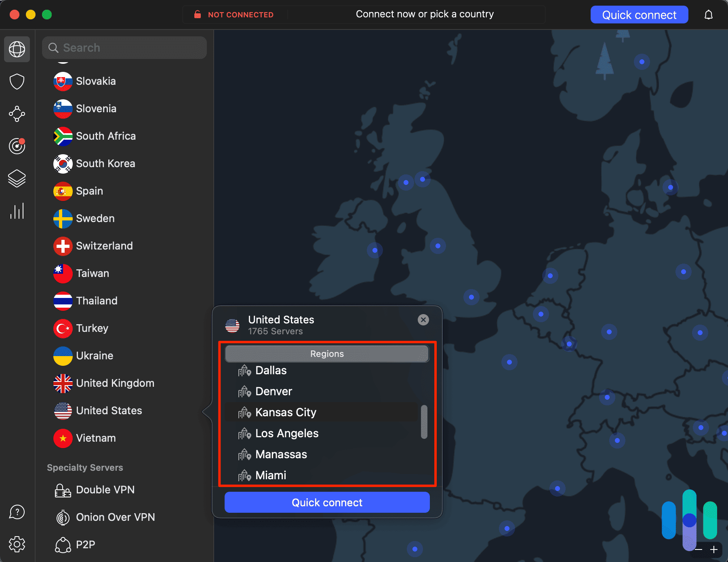Click the United States flag in the popup

(232, 325)
